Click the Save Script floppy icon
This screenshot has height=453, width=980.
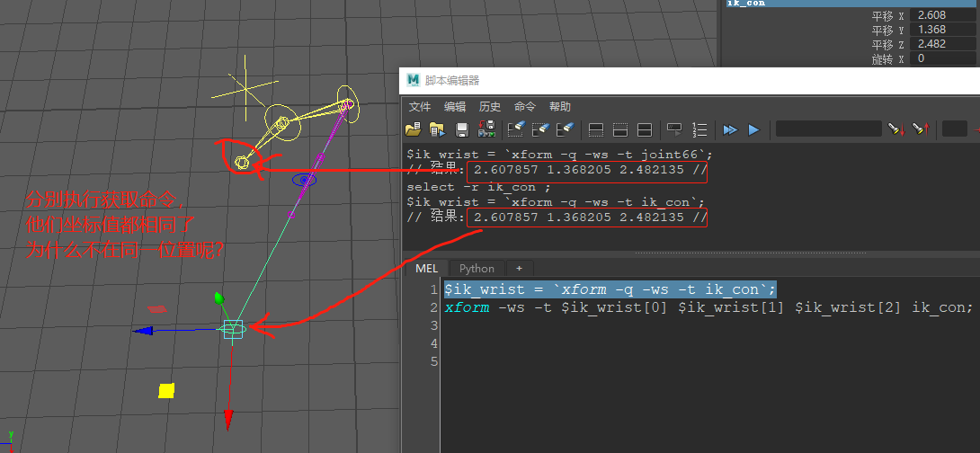[x=462, y=129]
